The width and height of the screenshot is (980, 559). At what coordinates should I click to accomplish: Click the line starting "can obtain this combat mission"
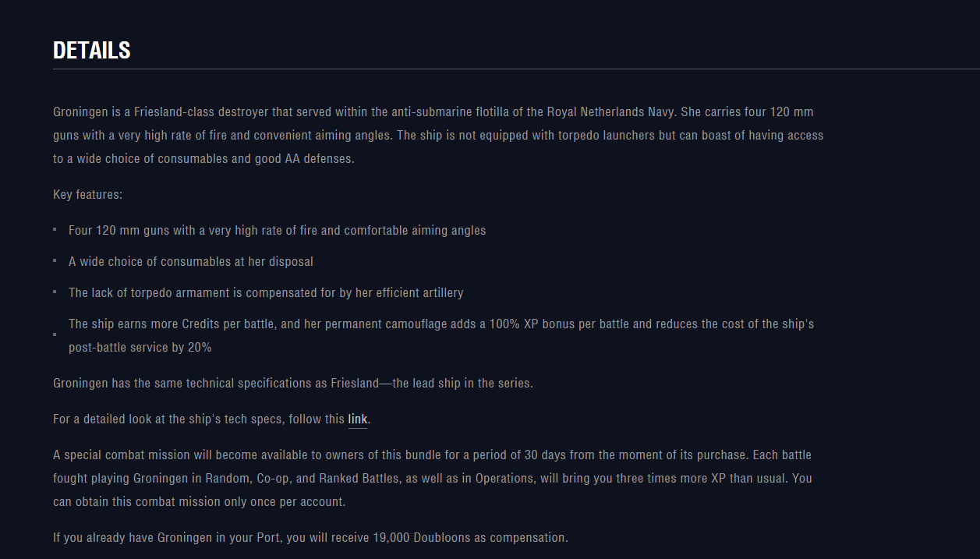point(199,502)
